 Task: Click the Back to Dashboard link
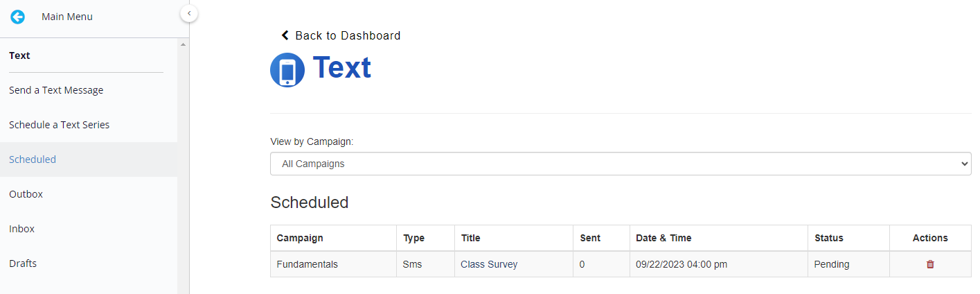(x=347, y=35)
